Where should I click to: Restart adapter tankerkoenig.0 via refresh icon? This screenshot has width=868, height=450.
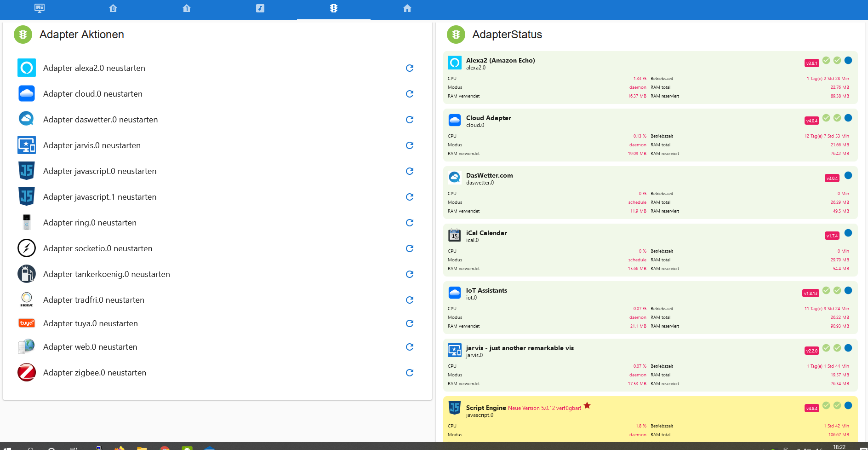[x=410, y=274]
